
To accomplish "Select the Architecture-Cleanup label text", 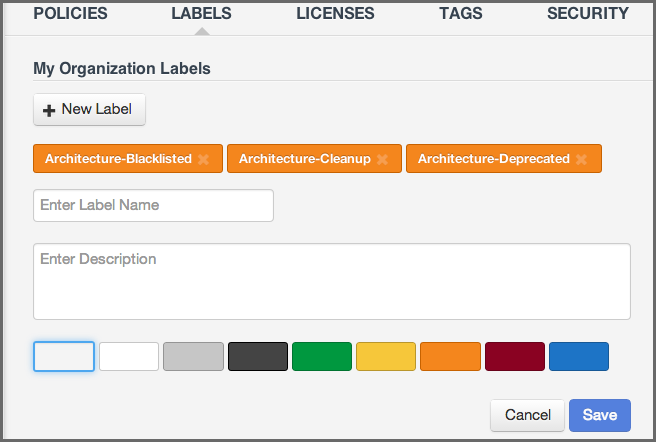I will click(305, 159).
